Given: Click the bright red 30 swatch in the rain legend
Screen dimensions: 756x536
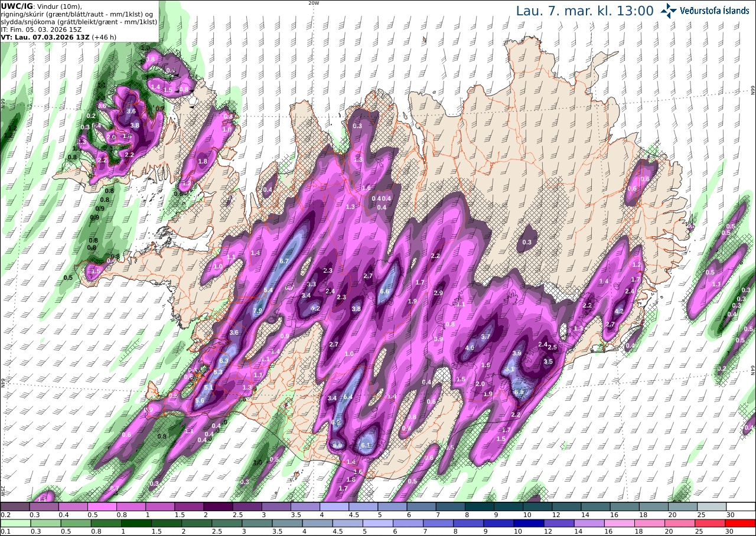Looking at the screenshot, I should click(x=741, y=523).
